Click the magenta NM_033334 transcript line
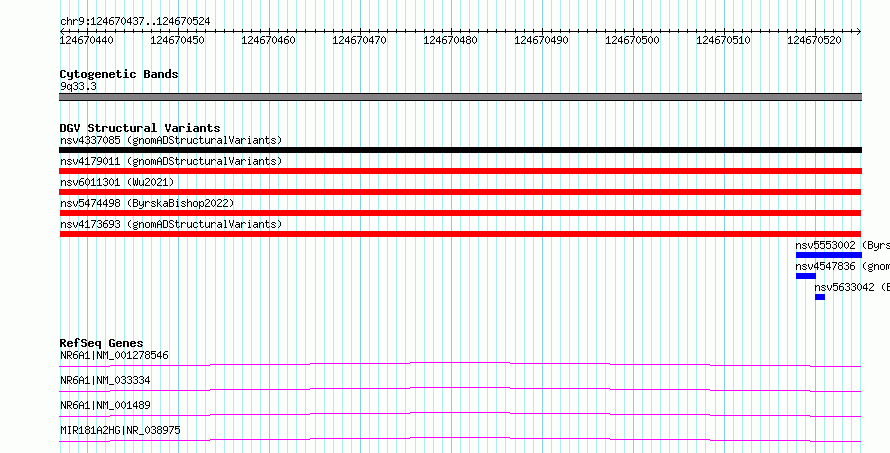The height and width of the screenshot is (453, 890). [460, 389]
